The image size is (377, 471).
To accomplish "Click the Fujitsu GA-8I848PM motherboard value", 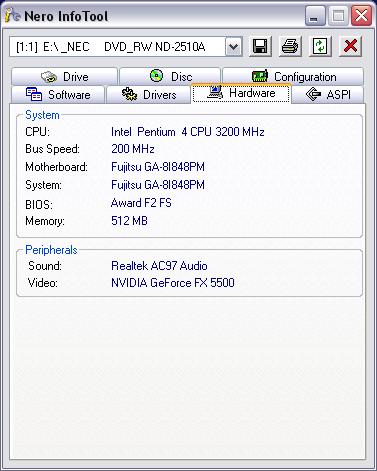I will [x=158, y=167].
